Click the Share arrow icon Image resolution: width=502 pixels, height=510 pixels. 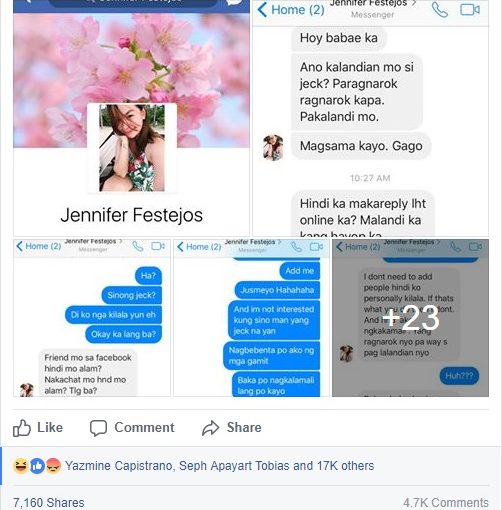[x=210, y=428]
